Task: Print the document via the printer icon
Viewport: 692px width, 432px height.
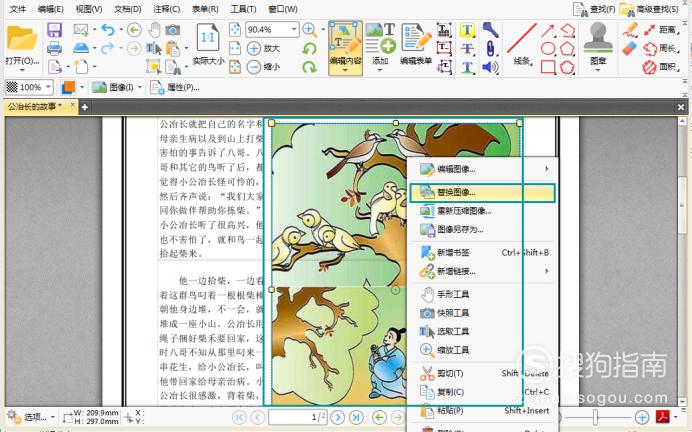Action: pos(54,48)
